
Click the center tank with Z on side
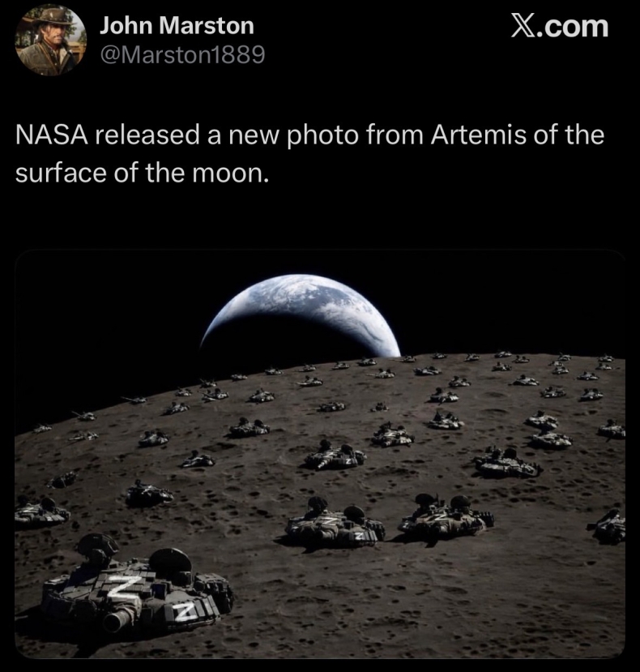point(335,524)
